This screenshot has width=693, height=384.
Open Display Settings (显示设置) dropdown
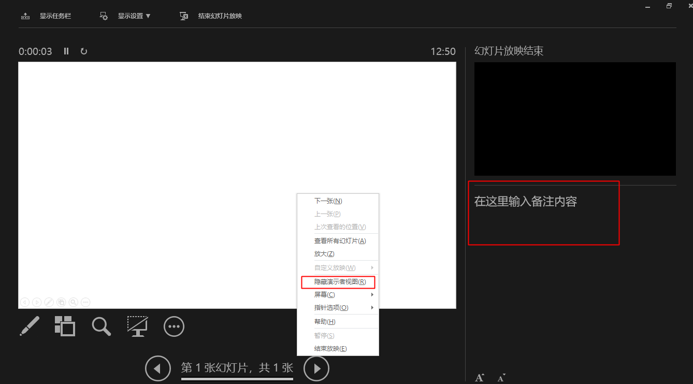[125, 16]
